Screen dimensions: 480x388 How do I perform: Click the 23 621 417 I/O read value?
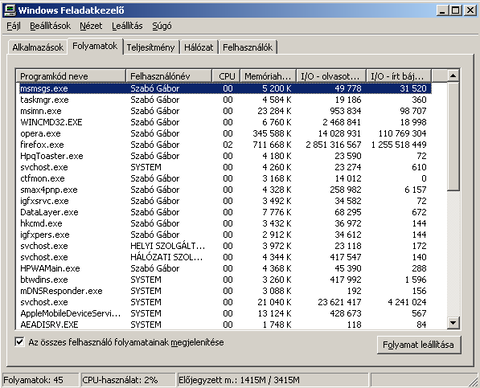339,302
